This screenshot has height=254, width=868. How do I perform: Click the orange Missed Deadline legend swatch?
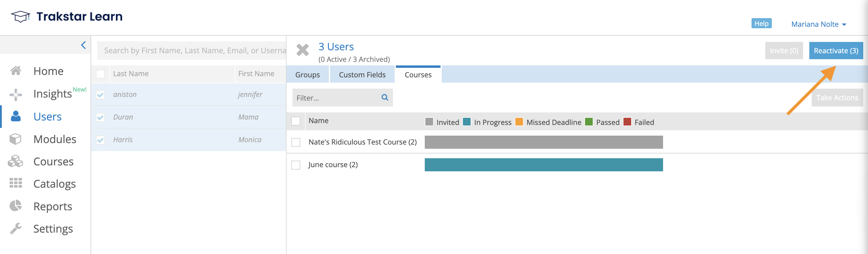point(519,121)
